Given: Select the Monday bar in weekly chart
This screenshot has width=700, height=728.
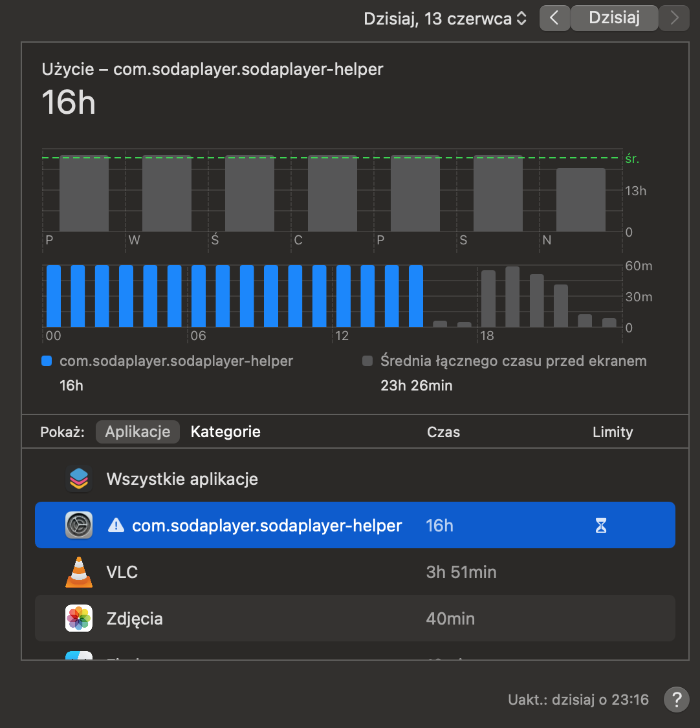Looking at the screenshot, I should coord(84,193).
